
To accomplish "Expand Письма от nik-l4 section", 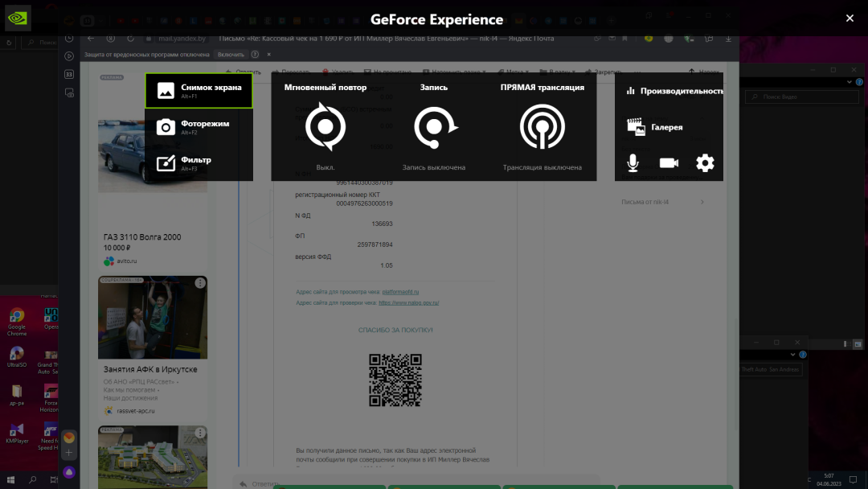I will 662,202.
